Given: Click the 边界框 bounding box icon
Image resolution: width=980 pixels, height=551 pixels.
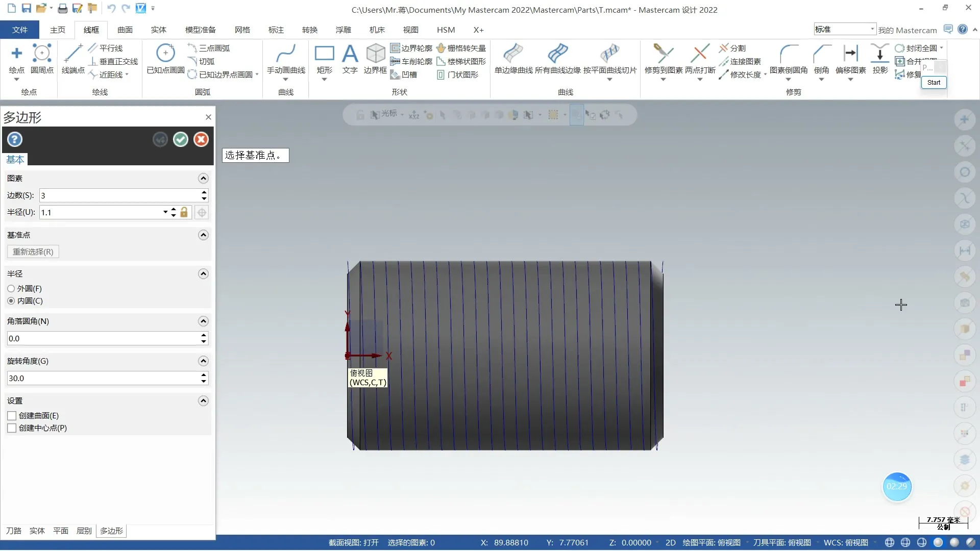Looking at the screenshot, I should point(375,54).
